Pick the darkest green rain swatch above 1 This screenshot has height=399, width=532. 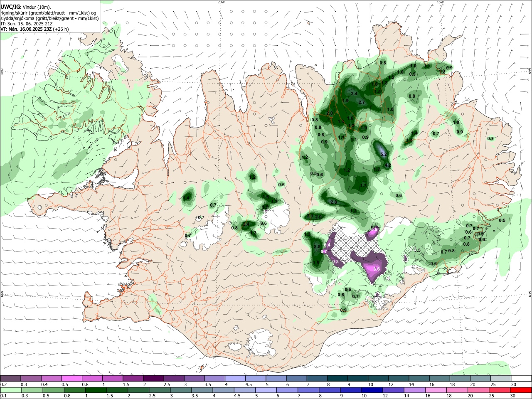(x=96, y=390)
